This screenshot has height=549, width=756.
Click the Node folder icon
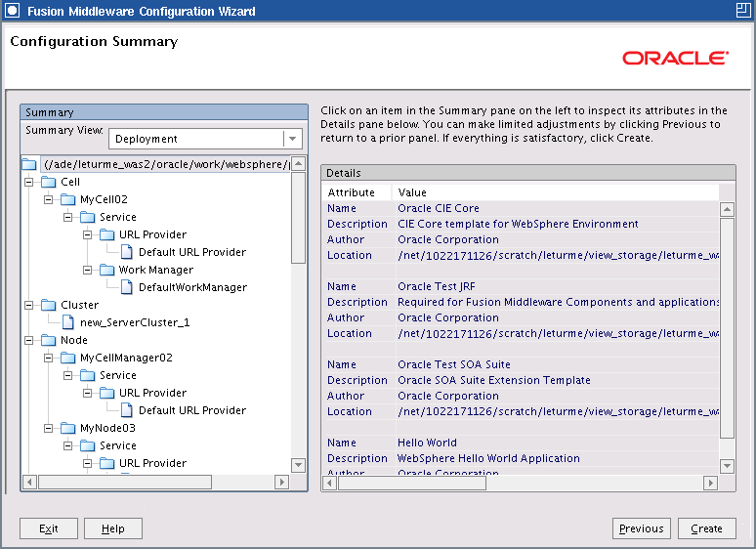pos(48,340)
